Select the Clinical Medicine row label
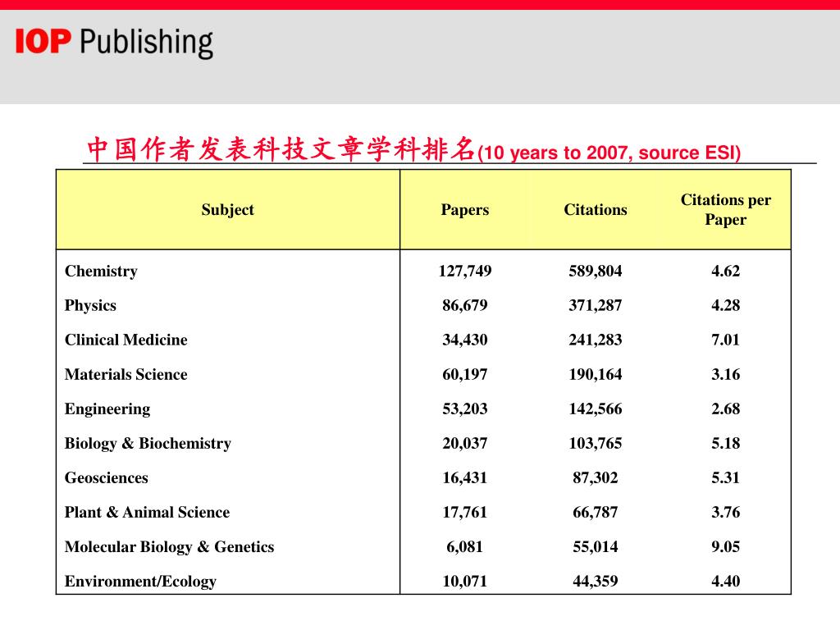The height and width of the screenshot is (630, 840). [126, 340]
